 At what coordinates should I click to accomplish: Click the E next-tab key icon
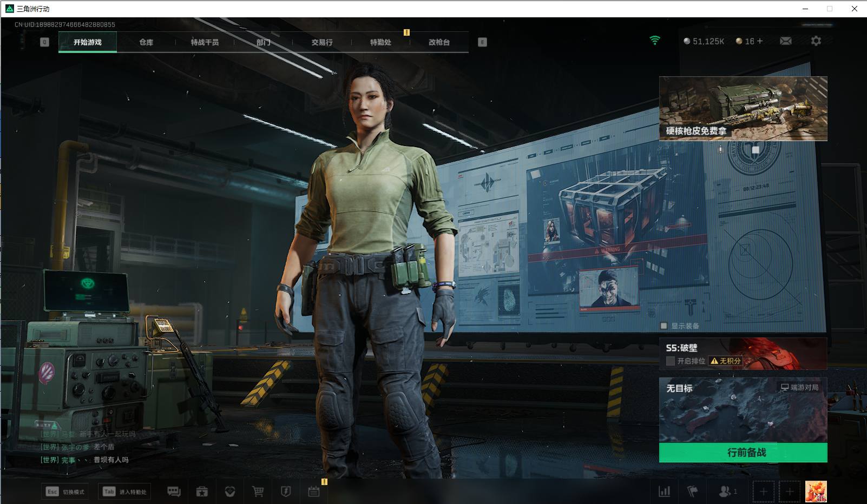pos(482,42)
